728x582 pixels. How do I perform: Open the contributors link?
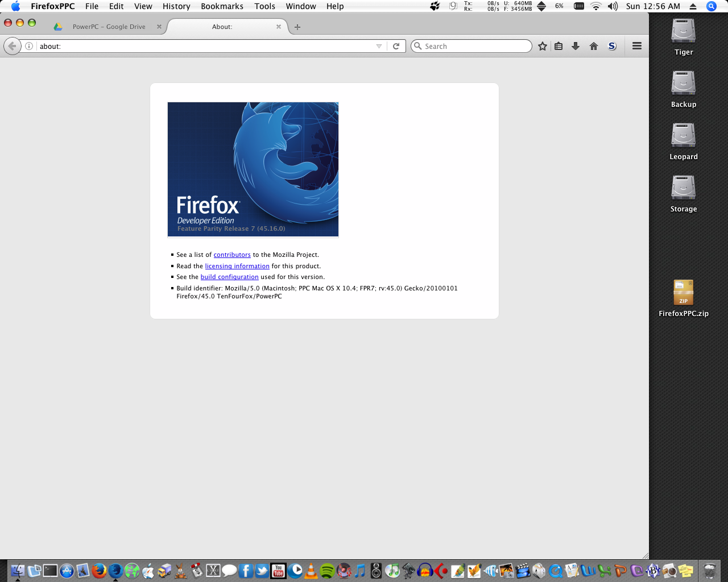click(x=232, y=255)
